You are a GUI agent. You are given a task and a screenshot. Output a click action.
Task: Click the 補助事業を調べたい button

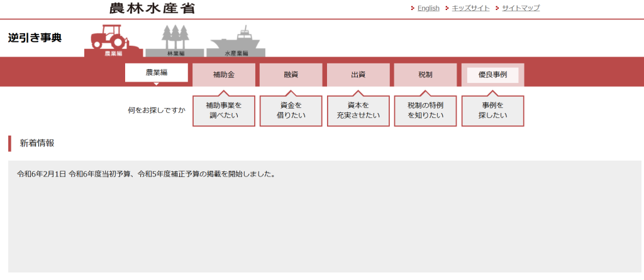click(224, 110)
